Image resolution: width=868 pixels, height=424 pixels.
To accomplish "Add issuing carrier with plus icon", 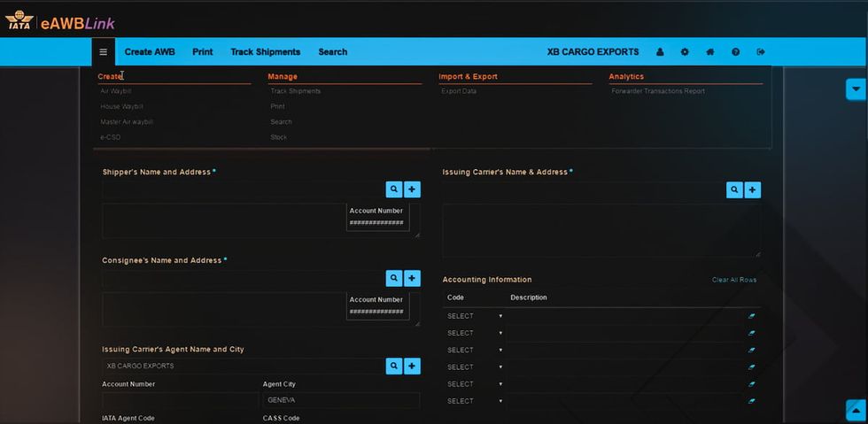I will pyautogui.click(x=752, y=189).
